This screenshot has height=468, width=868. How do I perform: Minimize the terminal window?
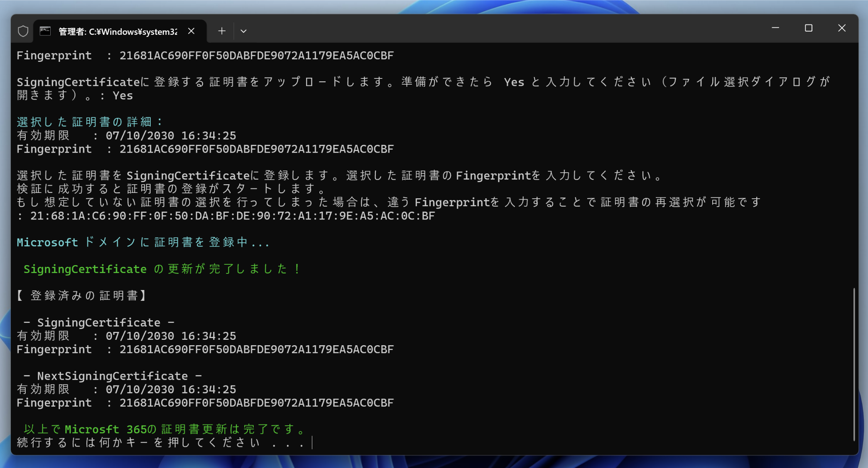tap(775, 28)
